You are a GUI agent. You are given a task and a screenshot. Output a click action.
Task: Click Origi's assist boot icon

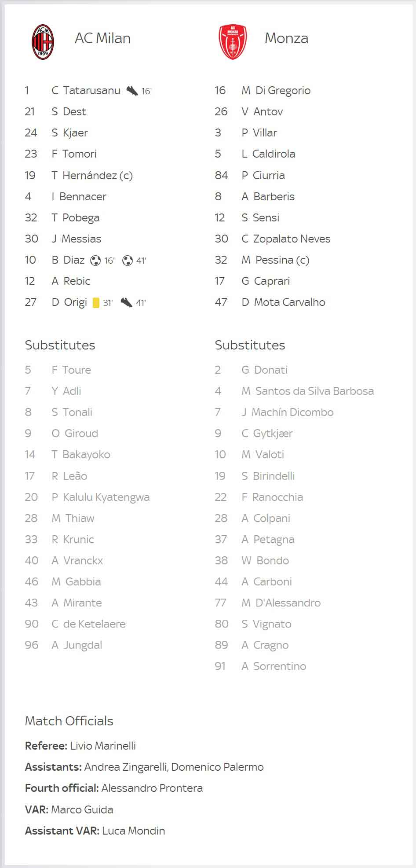[126, 302]
